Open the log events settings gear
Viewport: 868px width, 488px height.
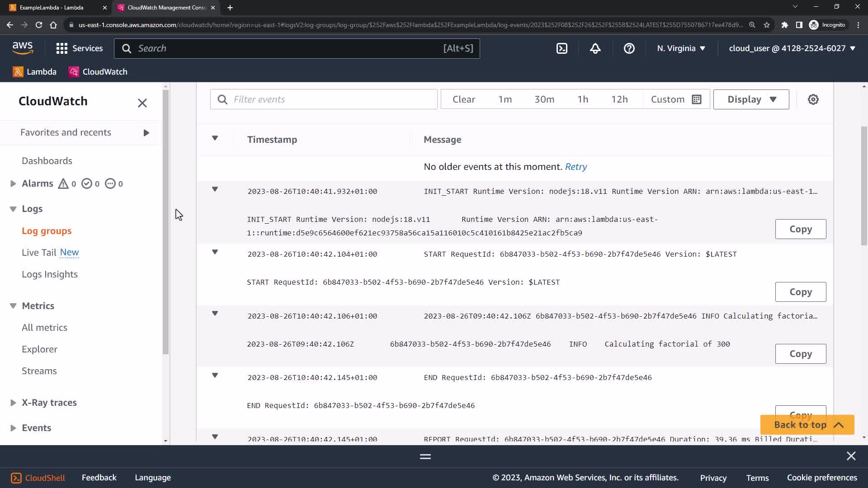point(813,99)
